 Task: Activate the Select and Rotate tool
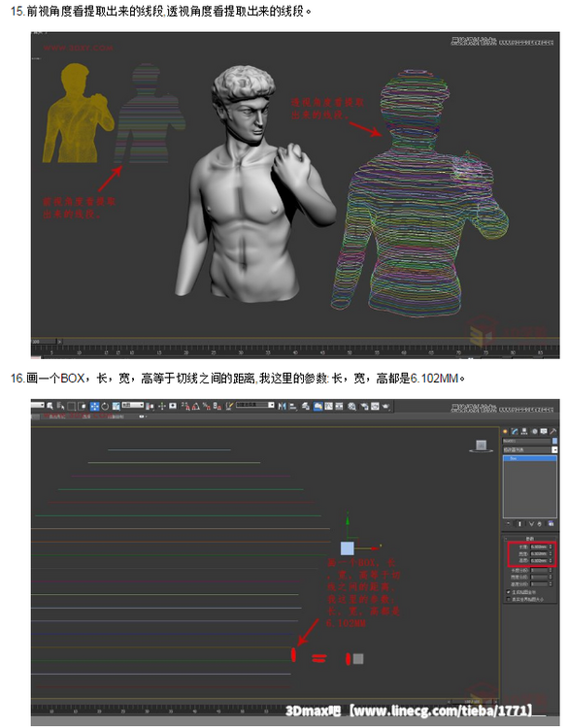click(105, 406)
